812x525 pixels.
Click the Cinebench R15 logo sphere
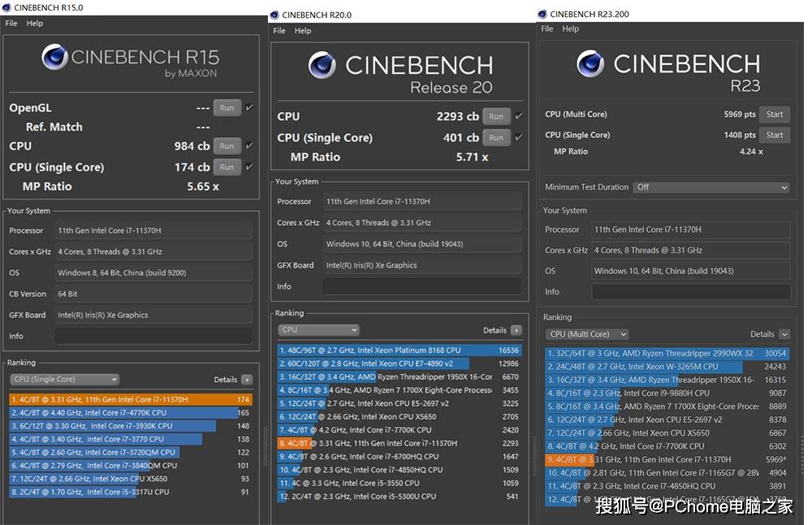click(54, 57)
